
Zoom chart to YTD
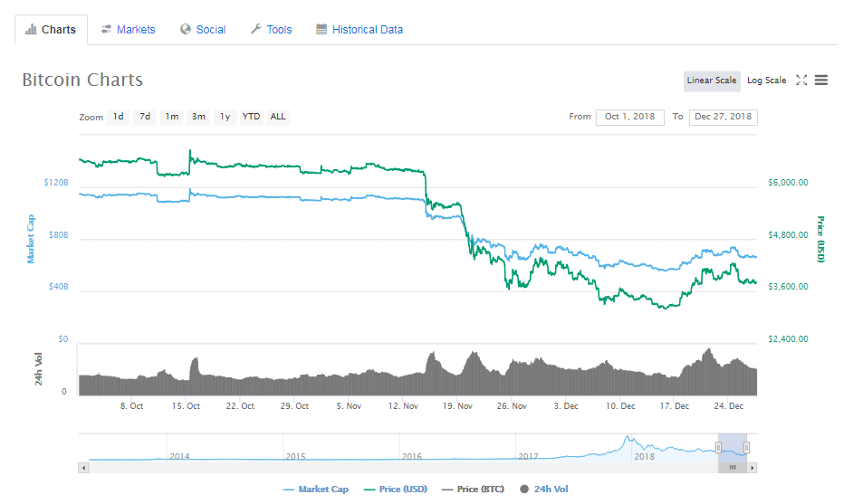(x=251, y=117)
